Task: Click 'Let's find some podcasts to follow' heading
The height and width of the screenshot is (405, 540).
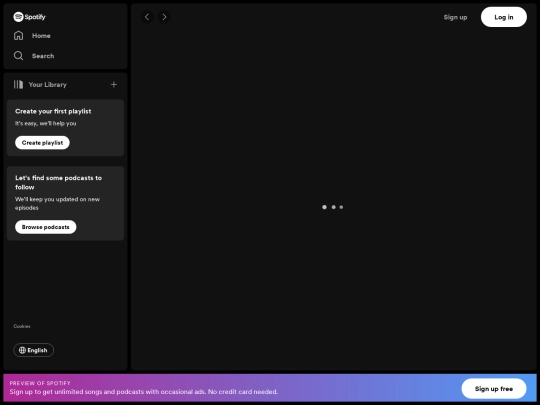Action: (x=59, y=183)
